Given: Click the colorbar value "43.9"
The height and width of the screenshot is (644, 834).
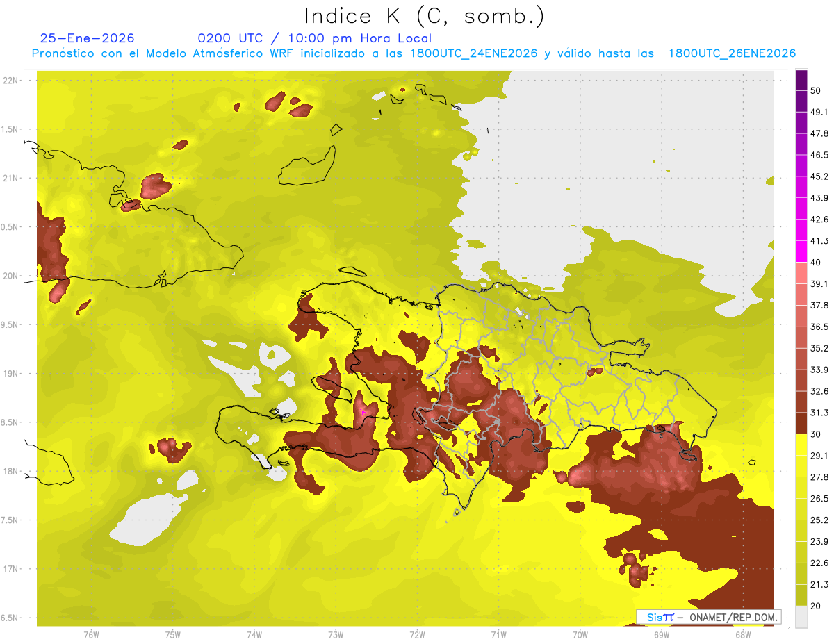Looking at the screenshot, I should [x=819, y=198].
